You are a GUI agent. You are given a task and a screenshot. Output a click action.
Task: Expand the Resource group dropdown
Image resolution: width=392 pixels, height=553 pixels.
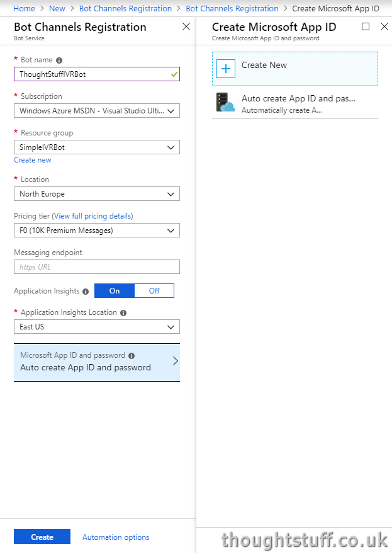(x=97, y=147)
